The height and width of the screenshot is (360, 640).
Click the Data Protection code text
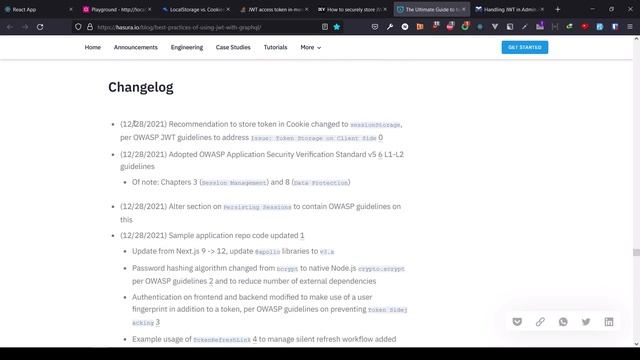[320, 183]
